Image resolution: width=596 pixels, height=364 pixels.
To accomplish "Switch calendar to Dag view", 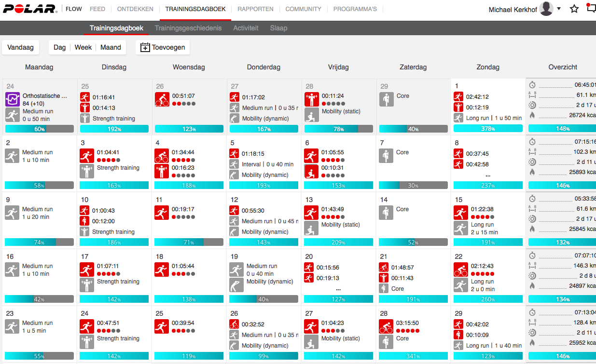I will [59, 47].
